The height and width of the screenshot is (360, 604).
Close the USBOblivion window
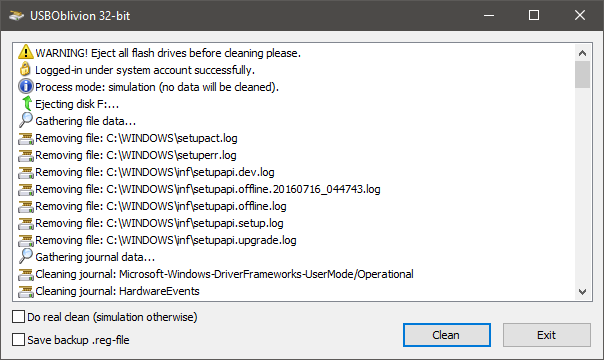pyautogui.click(x=580, y=15)
